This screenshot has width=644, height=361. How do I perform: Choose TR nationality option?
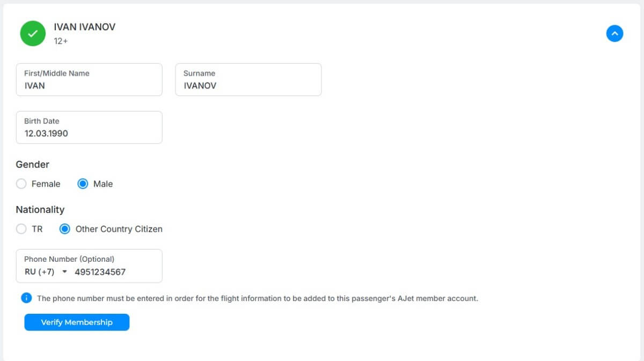(21, 229)
